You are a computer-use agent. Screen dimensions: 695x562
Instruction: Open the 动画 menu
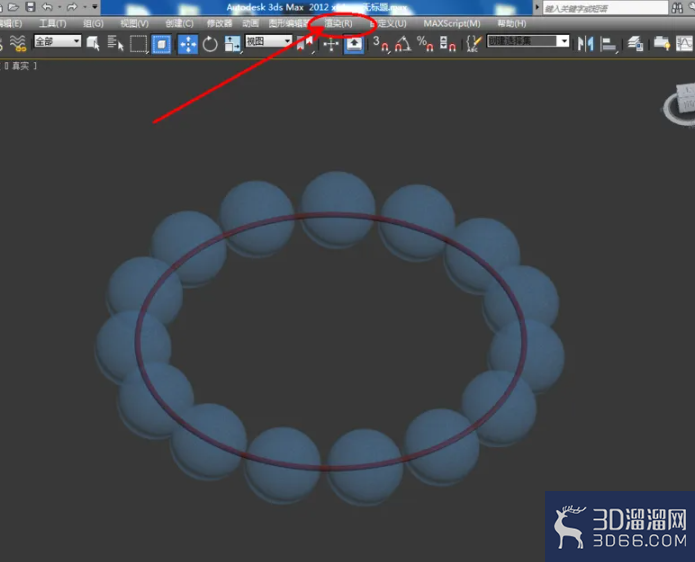(x=251, y=23)
